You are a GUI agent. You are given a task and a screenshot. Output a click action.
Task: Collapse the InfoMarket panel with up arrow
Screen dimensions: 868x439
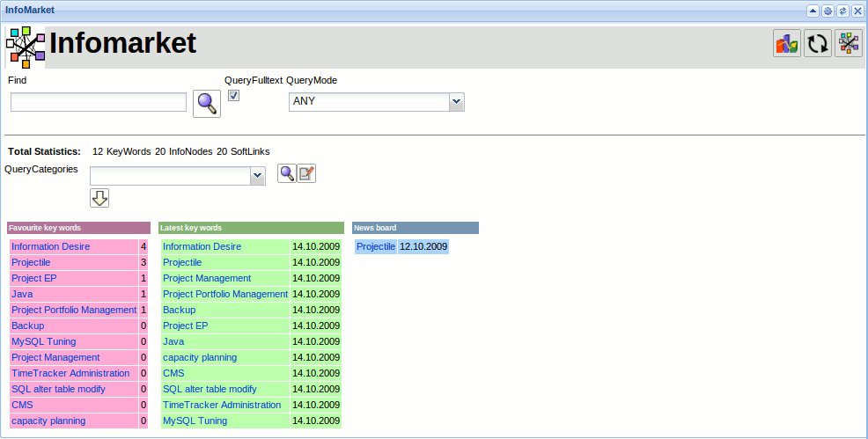[x=813, y=11]
